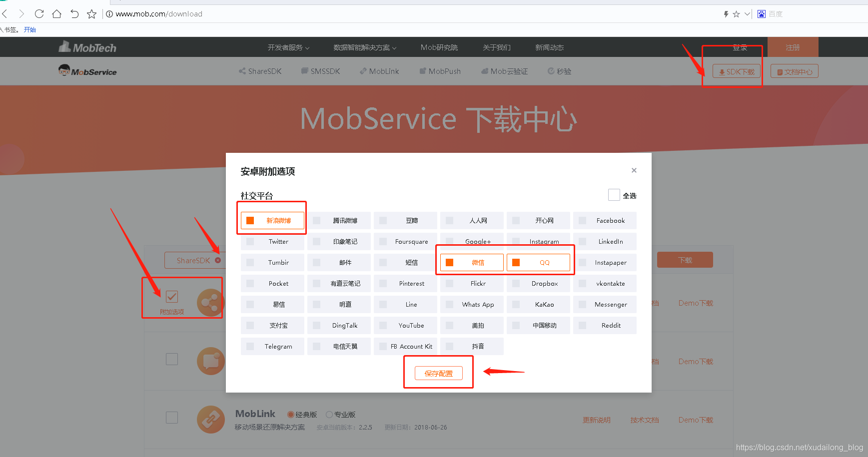Viewport: 868px width, 457px height.
Task: Open the 新闻动态 menu item
Action: click(550, 47)
